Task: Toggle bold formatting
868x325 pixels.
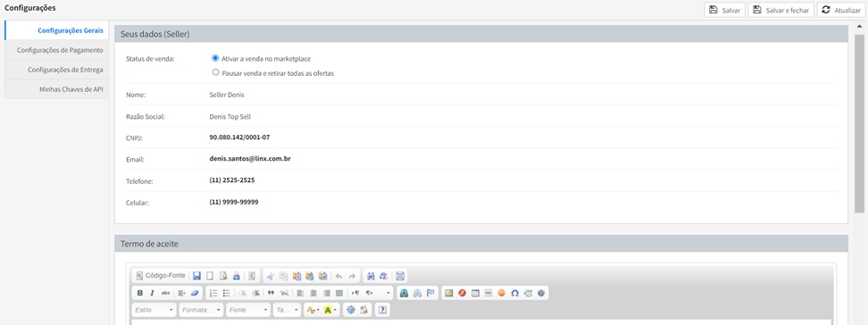Action: coord(140,293)
